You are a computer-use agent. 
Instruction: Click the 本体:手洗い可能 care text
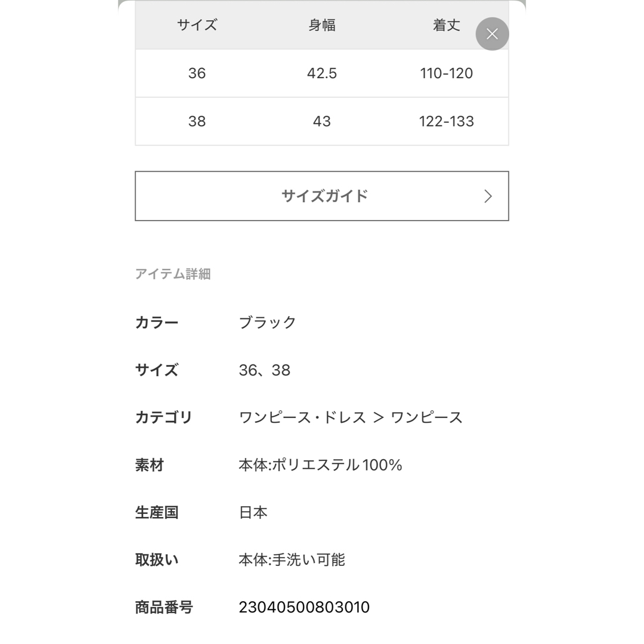tap(292, 560)
